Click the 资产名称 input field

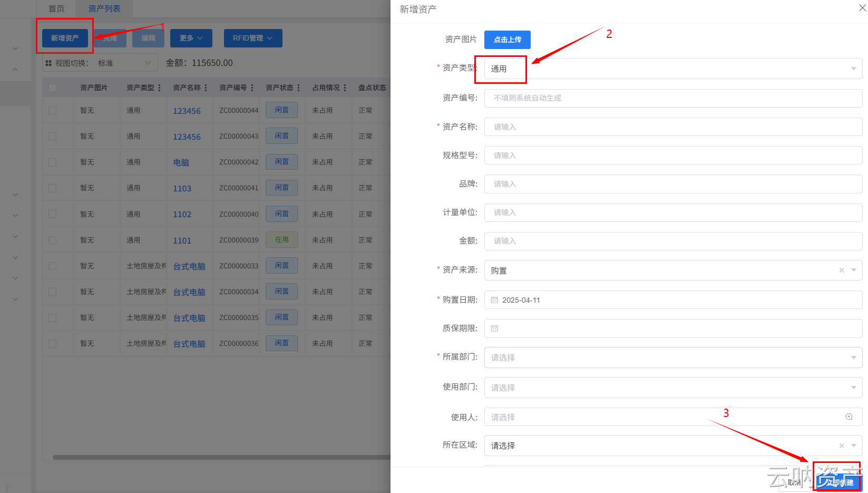tap(673, 127)
